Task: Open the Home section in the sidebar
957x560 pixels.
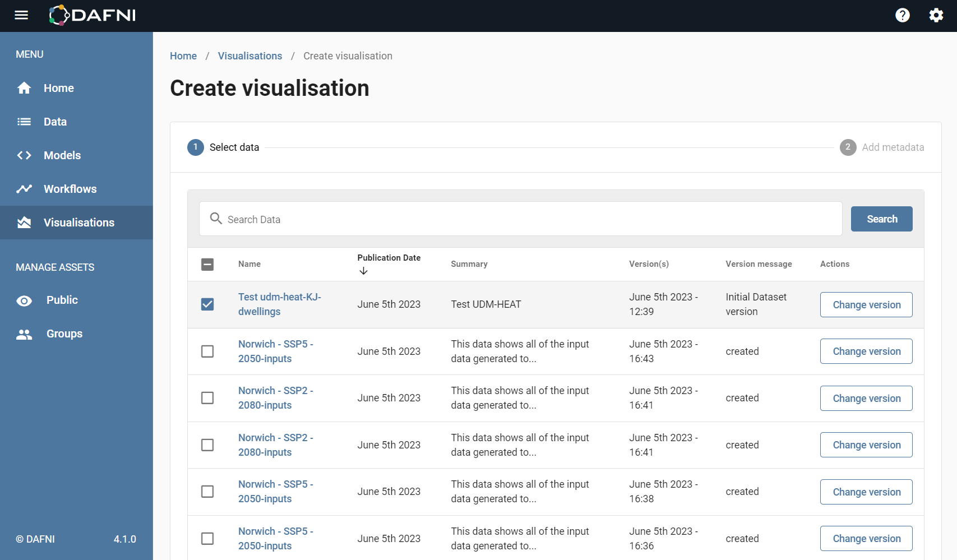Action: click(x=24, y=88)
